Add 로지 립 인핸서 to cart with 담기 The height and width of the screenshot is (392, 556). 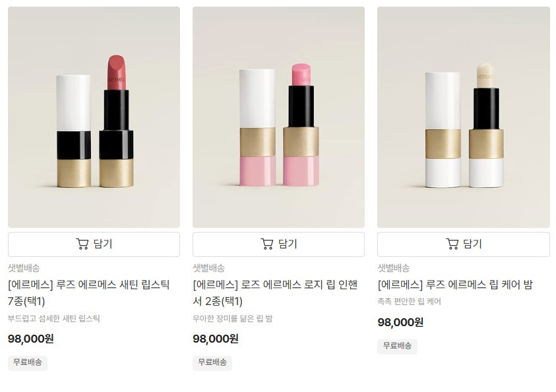pyautogui.click(x=278, y=244)
